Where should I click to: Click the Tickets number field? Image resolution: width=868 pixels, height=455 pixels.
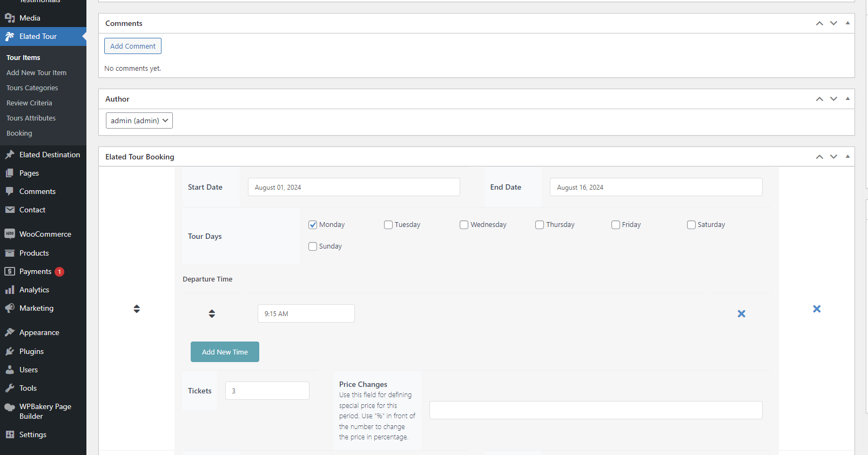[x=267, y=391]
